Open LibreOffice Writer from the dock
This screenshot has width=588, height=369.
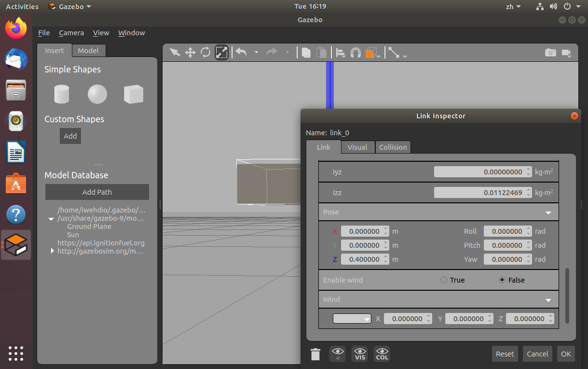16,152
